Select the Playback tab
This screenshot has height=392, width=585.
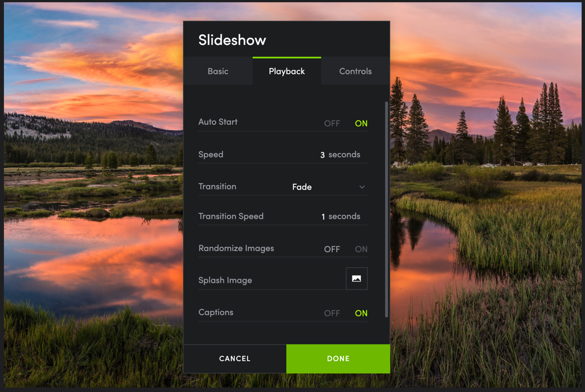pyautogui.click(x=287, y=71)
